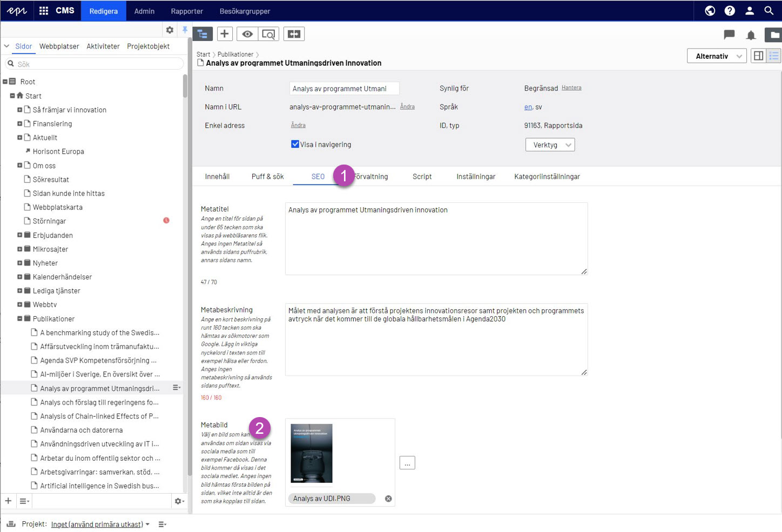
Task: Switch to on-page editing view
Action: coord(758,56)
